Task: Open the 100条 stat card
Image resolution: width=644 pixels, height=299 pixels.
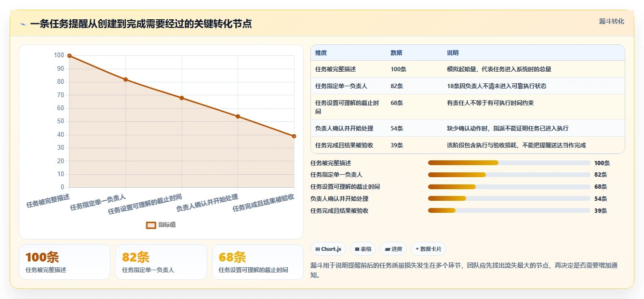Action: tap(65, 262)
